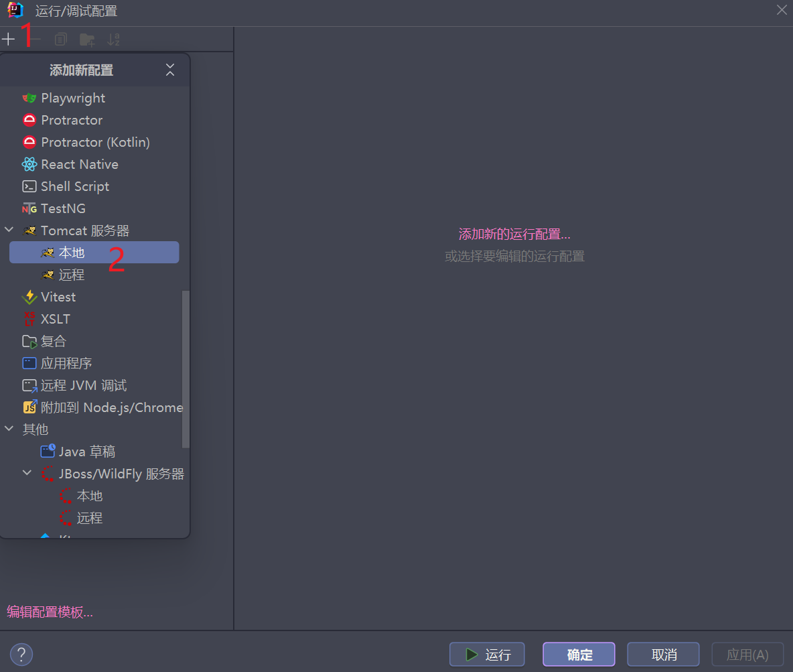Close the 运行/调试配置 dialog window

(x=782, y=10)
